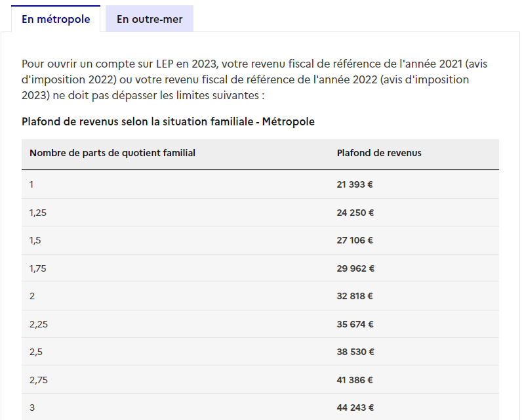The image size is (522, 420).
Task: Click the 'Plafond de revenus' column header
Action: (379, 153)
